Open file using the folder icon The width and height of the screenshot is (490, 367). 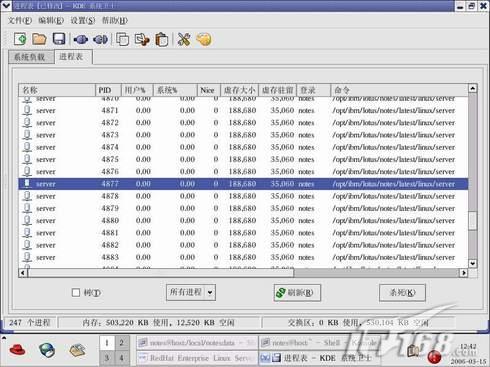[x=39, y=39]
